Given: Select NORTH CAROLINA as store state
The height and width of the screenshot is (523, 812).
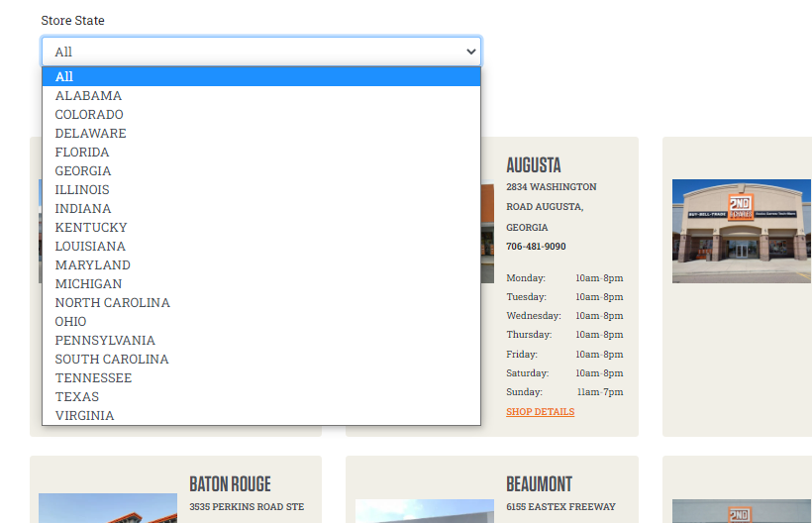Looking at the screenshot, I should (261, 303).
